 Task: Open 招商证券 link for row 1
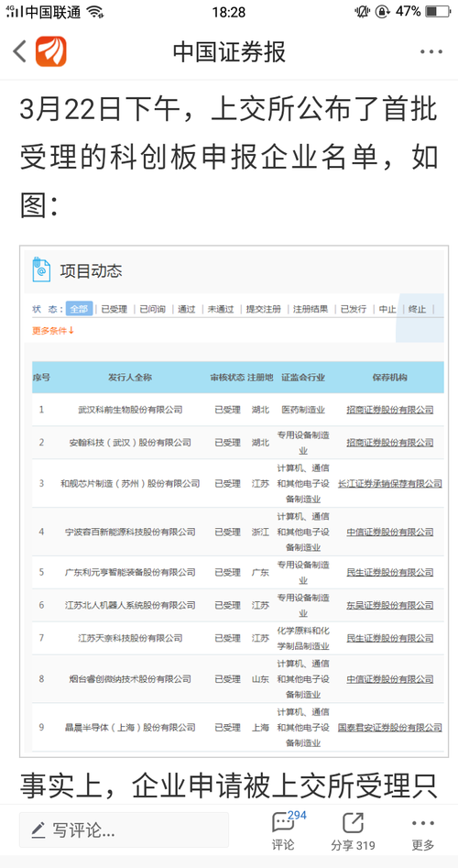click(390, 410)
